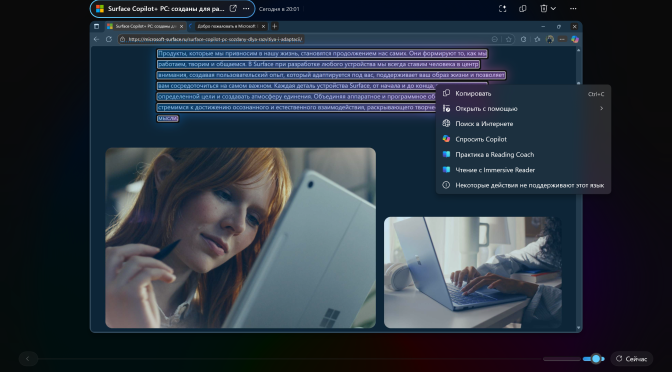672x372 pixels.
Task: Click the Сейчас button to return to now
Action: (x=631, y=359)
